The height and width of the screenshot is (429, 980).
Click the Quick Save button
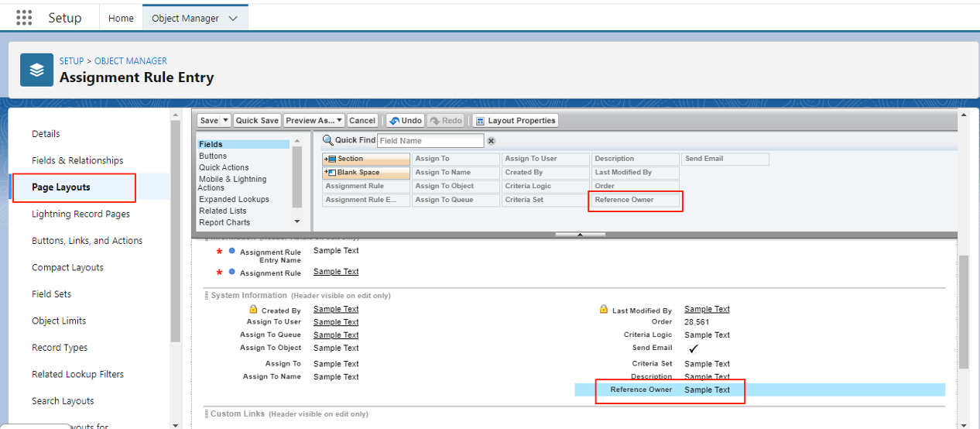(257, 121)
